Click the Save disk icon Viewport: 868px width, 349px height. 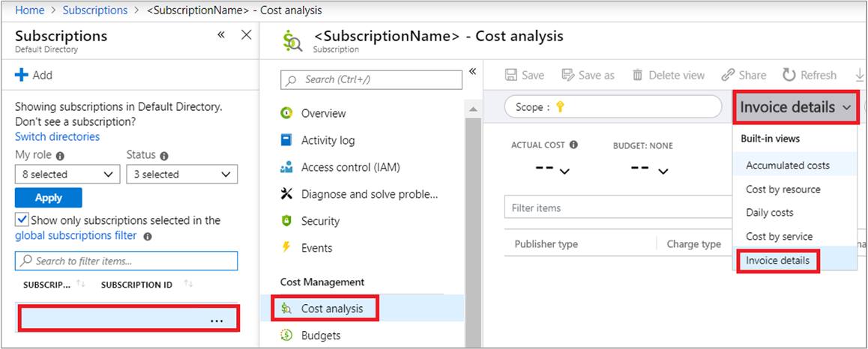(x=511, y=75)
